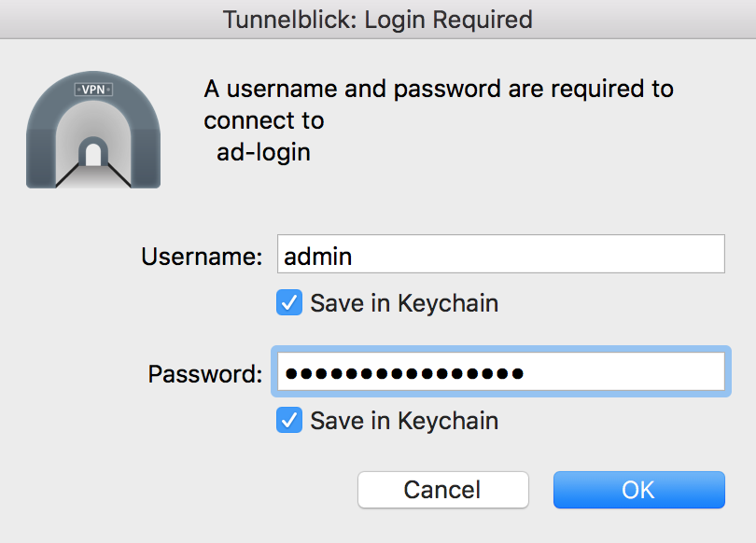
Task: Uncheck Save in Keychain under Username
Action: click(289, 302)
